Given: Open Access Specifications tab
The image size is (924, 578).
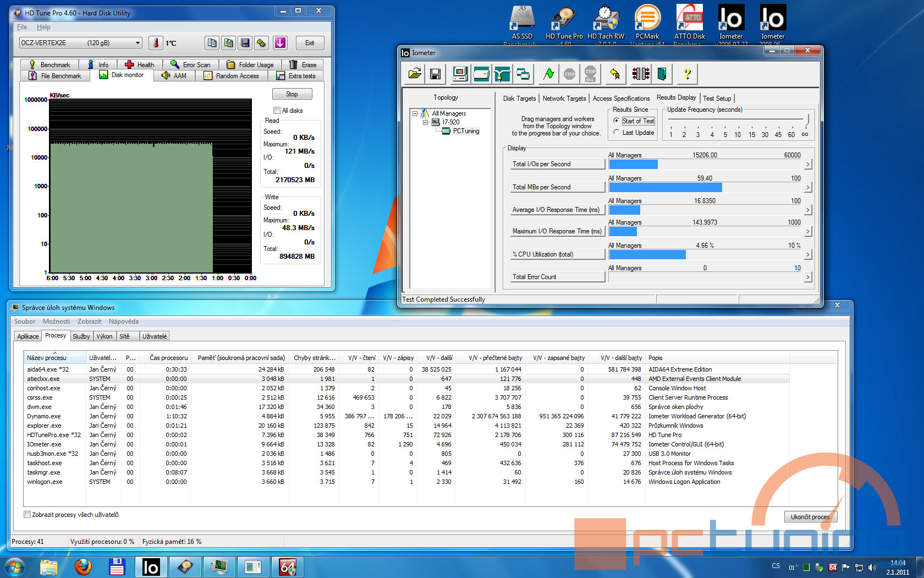Looking at the screenshot, I should pos(621,99).
